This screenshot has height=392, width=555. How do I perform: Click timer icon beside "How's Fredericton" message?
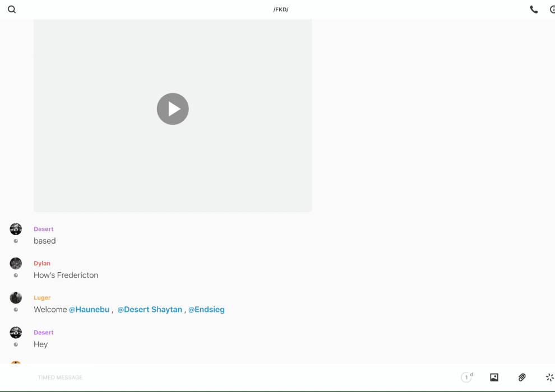tap(16, 276)
